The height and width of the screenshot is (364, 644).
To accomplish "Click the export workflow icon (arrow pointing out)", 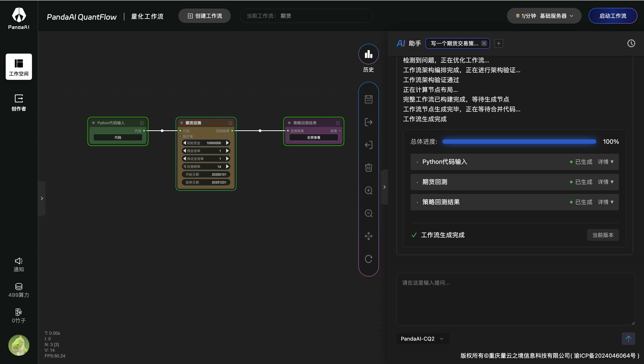I will click(368, 122).
